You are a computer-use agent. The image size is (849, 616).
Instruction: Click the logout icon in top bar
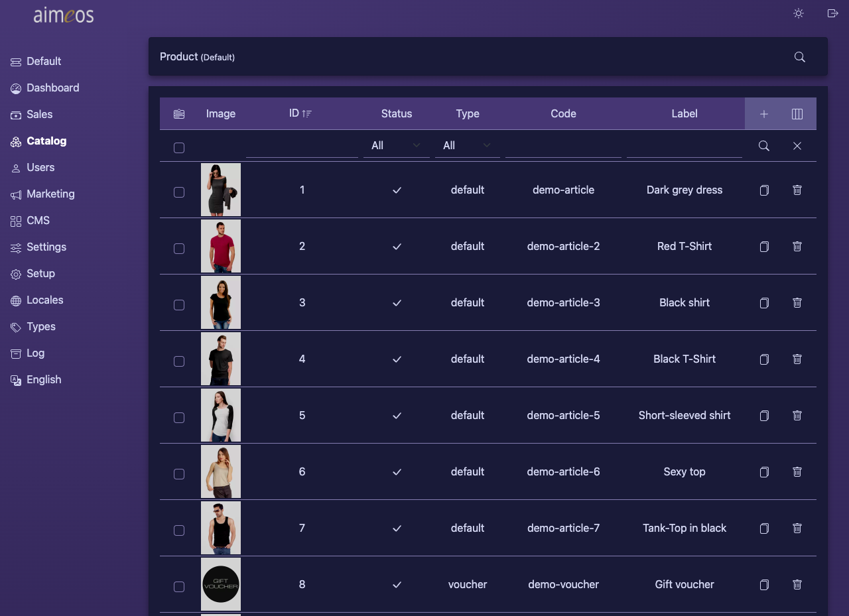pos(833,13)
